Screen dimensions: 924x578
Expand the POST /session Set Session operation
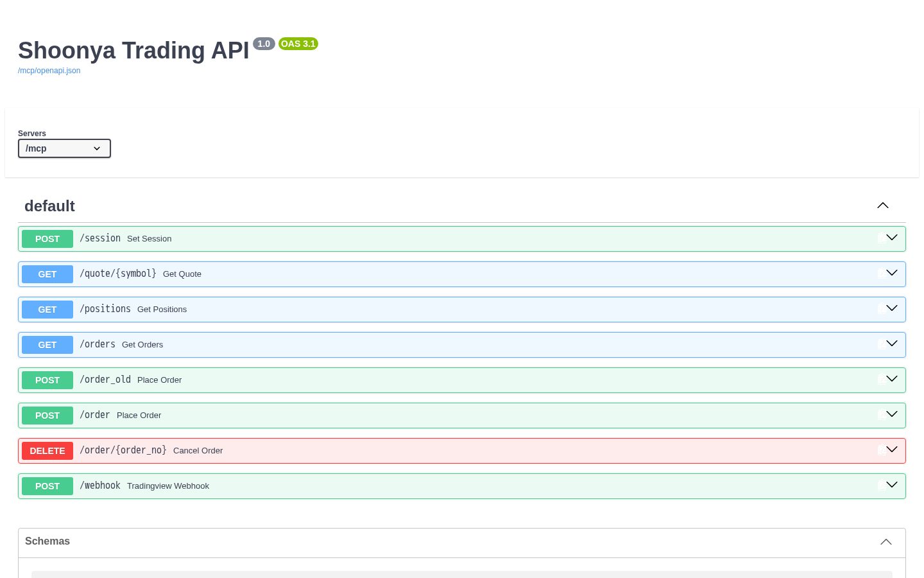click(892, 238)
